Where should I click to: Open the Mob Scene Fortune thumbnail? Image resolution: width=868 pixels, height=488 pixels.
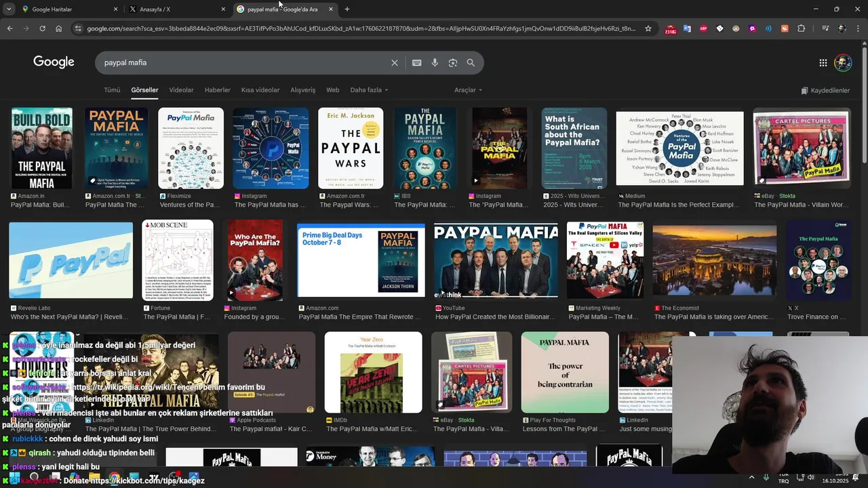(x=178, y=260)
